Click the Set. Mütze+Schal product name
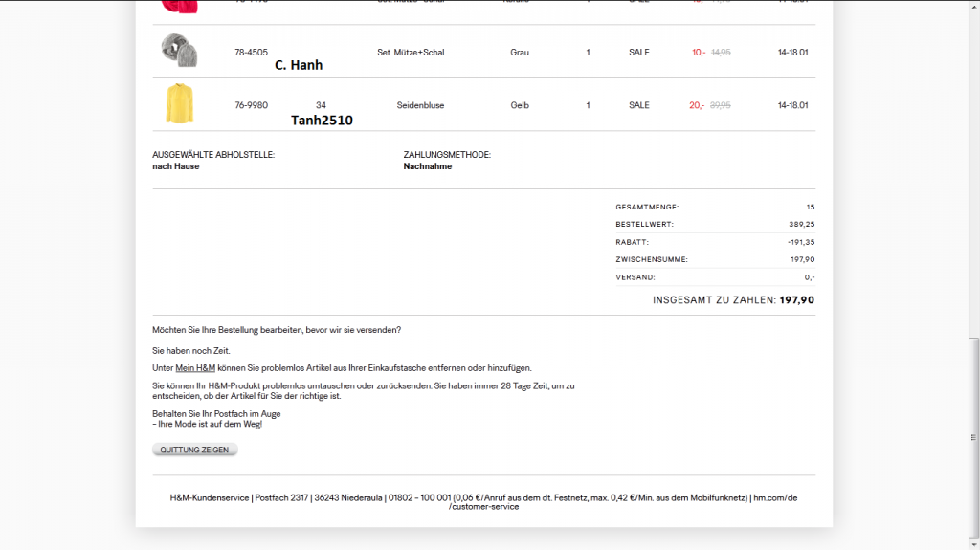The width and height of the screenshot is (980, 550). [411, 53]
